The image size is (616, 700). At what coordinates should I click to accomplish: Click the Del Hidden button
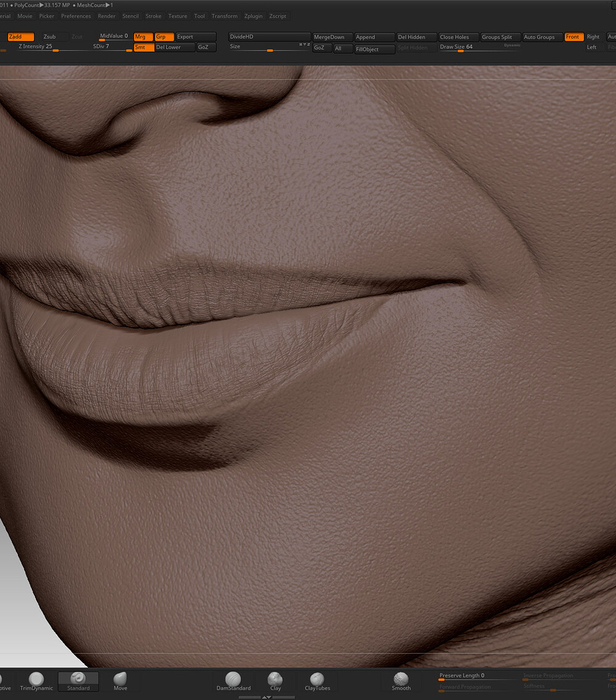(x=416, y=37)
